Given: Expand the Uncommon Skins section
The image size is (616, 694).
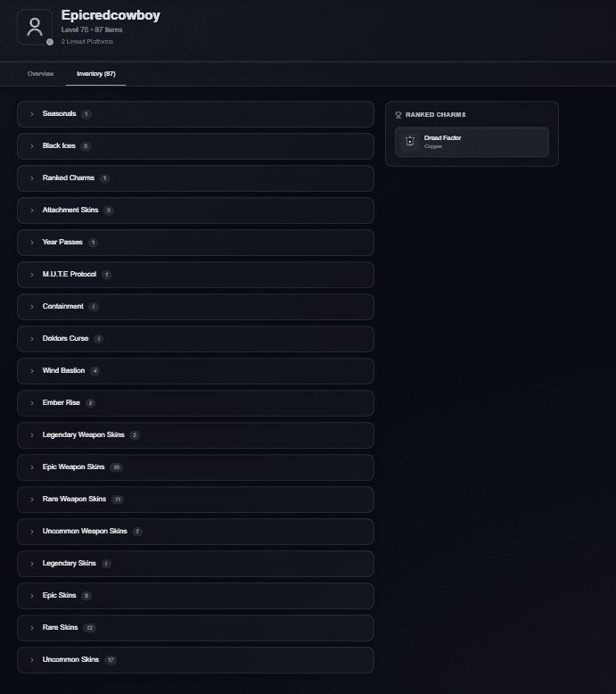Looking at the screenshot, I should click(x=195, y=660).
